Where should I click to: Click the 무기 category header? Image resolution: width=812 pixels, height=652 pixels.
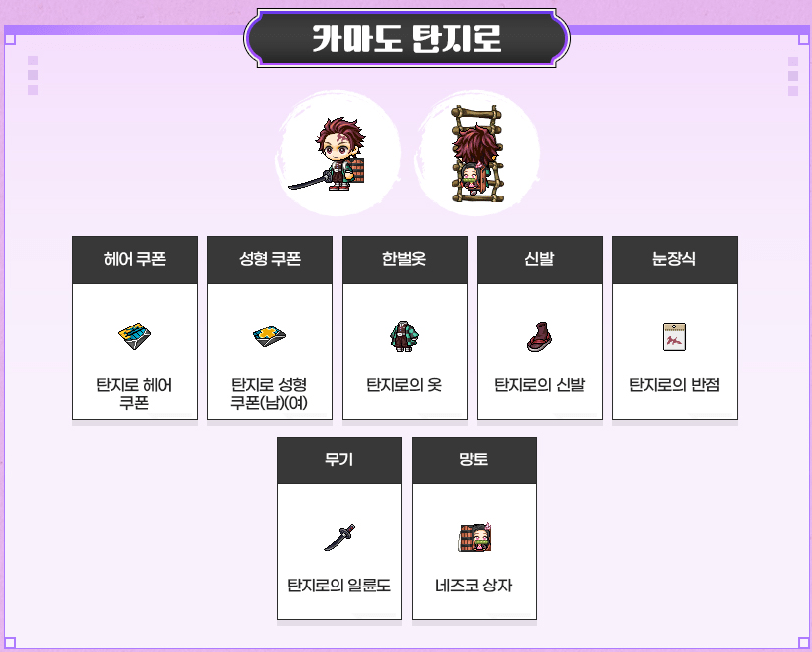tap(339, 459)
